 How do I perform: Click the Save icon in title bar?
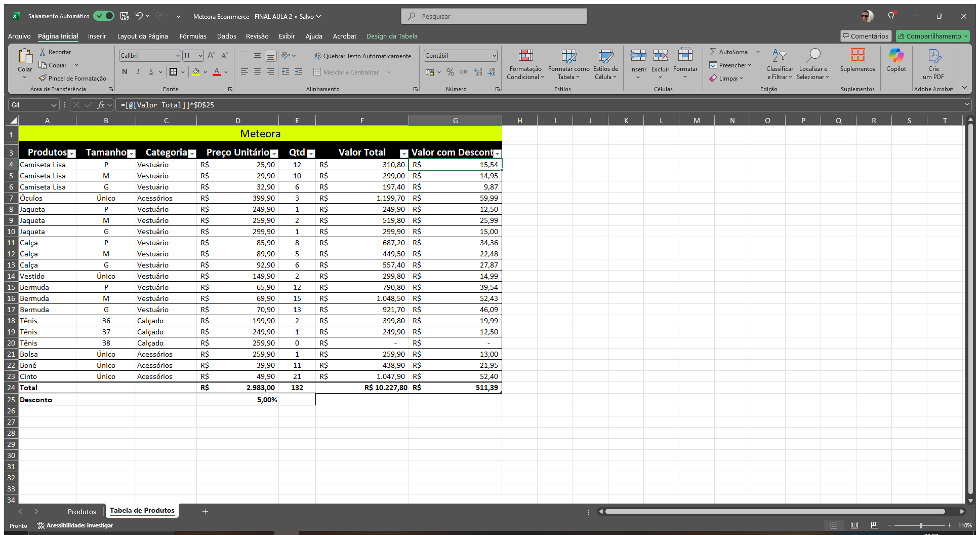coord(125,16)
